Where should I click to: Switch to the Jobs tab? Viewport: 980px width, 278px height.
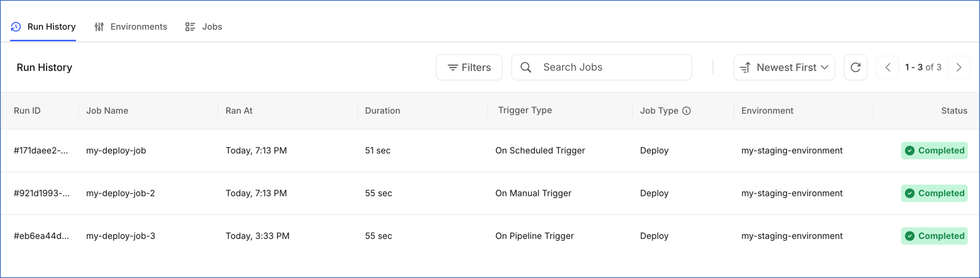pyautogui.click(x=204, y=27)
